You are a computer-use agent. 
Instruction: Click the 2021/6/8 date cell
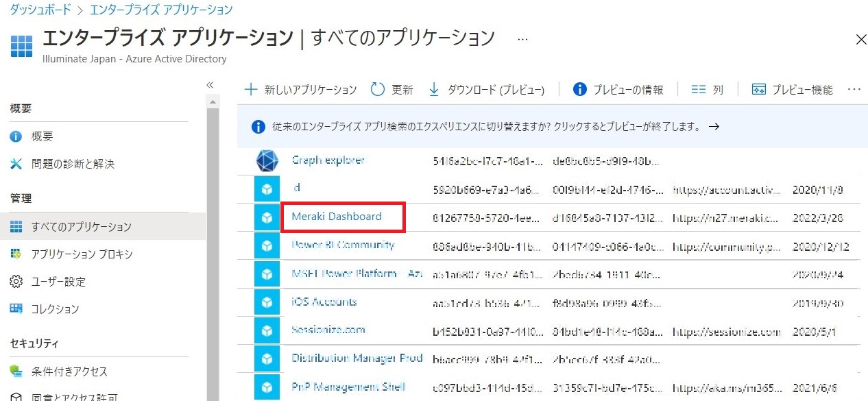pyautogui.click(x=815, y=388)
